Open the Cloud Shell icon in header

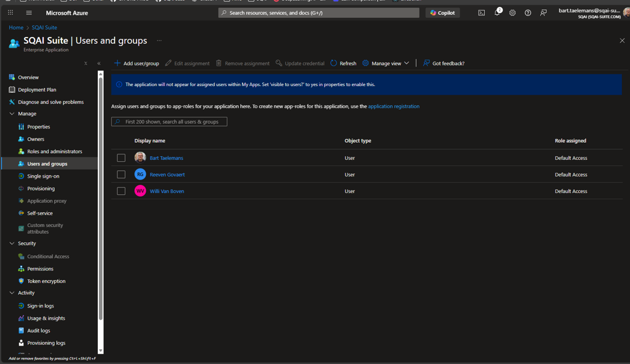(481, 13)
